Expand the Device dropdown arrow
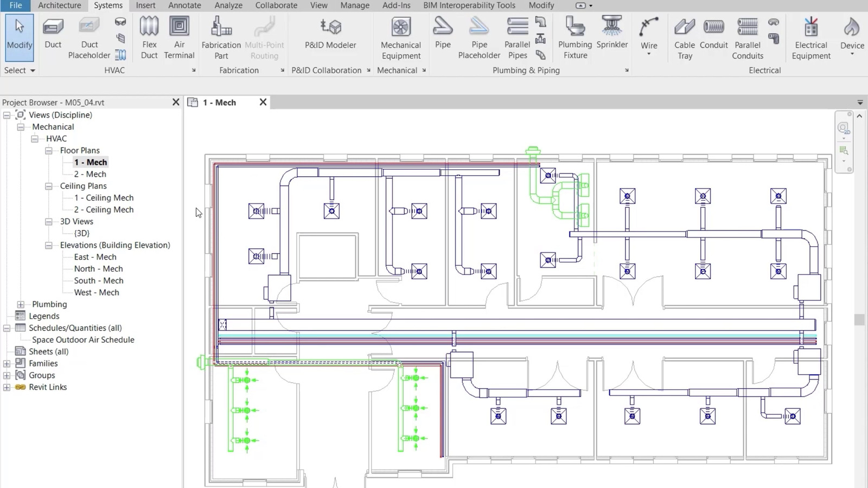The image size is (868, 488). (852, 54)
